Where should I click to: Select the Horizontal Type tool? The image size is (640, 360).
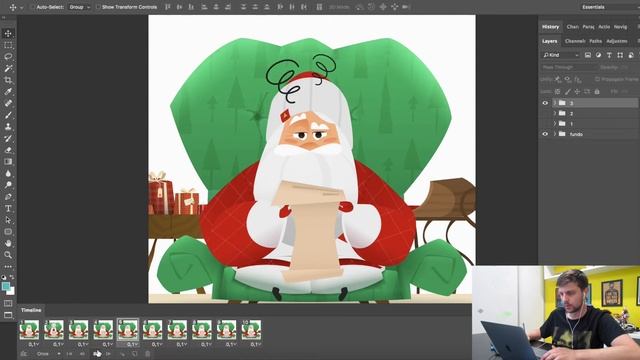tap(8, 208)
